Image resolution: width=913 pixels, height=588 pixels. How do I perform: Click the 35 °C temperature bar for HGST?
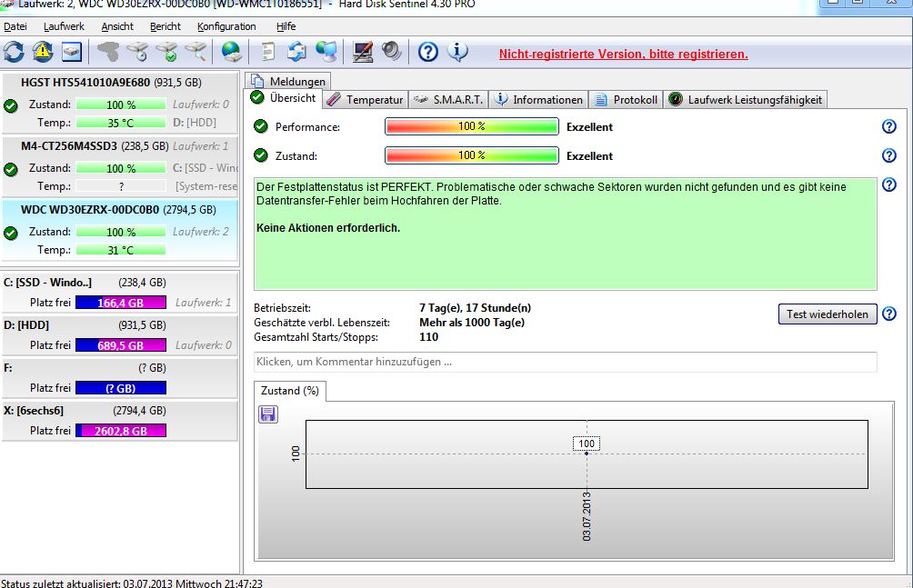(121, 123)
